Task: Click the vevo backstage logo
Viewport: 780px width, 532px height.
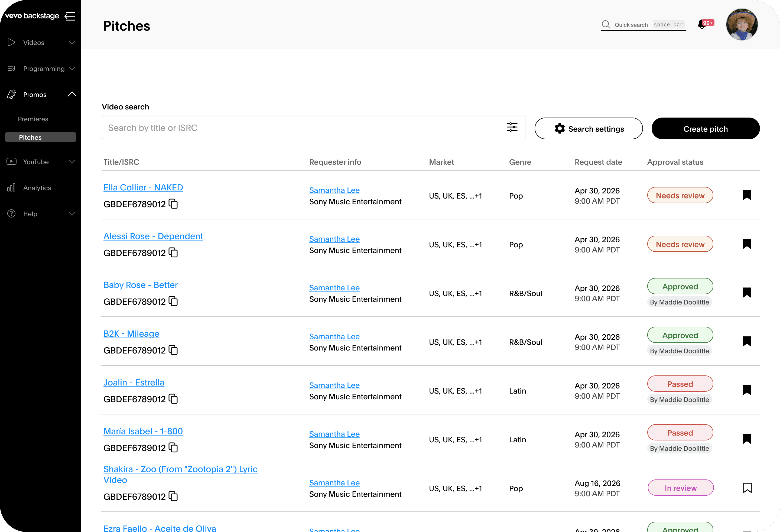Action: (x=32, y=16)
